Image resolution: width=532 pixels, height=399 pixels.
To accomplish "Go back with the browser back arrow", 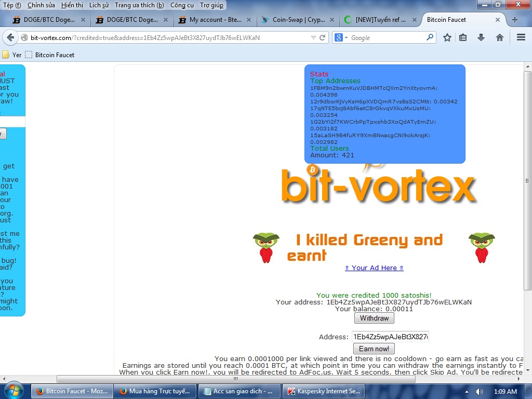I will coord(10,37).
